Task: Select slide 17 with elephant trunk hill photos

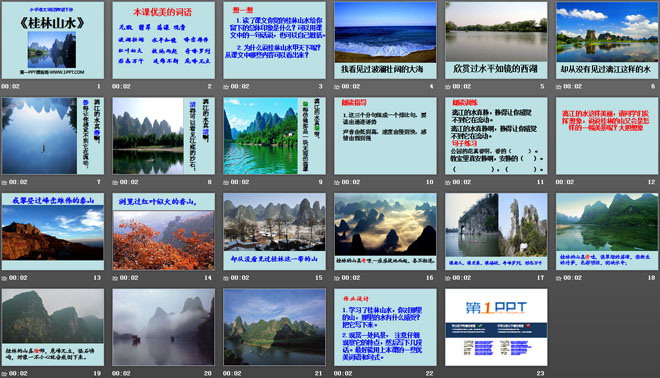Action: [496, 232]
